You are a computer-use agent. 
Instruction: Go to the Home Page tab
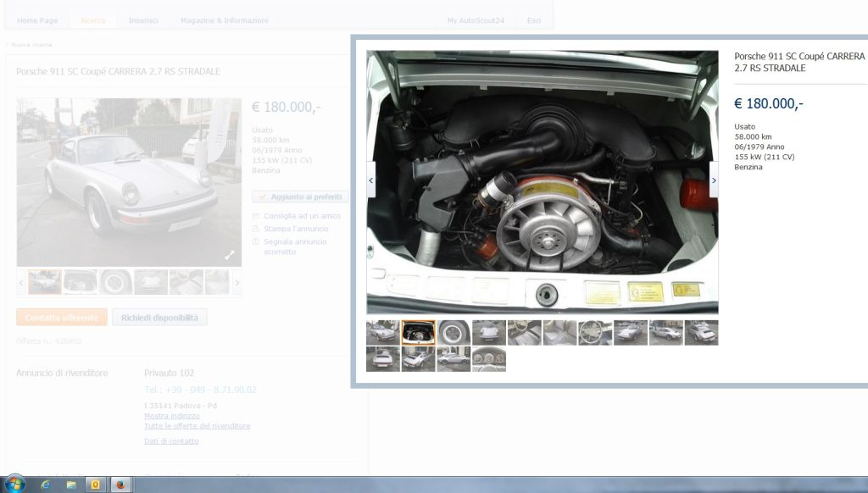click(37, 20)
